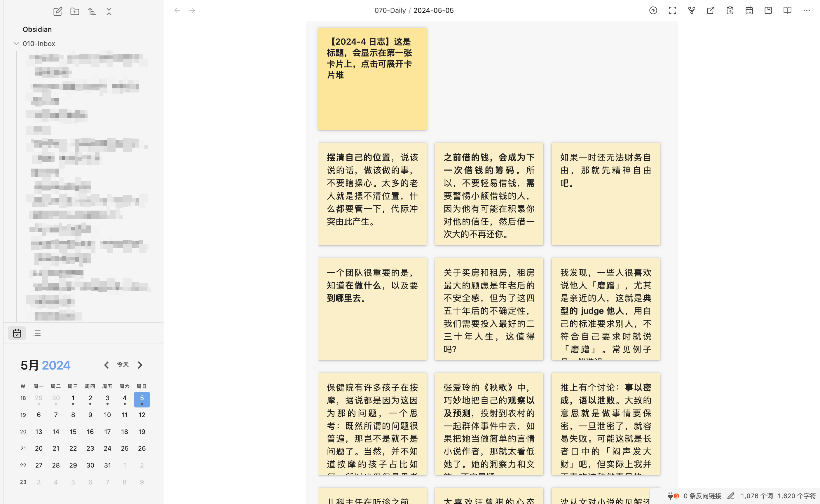This screenshot has height=504, width=820.
Task: Collapse all folders in the file explorer
Action: [x=109, y=12]
